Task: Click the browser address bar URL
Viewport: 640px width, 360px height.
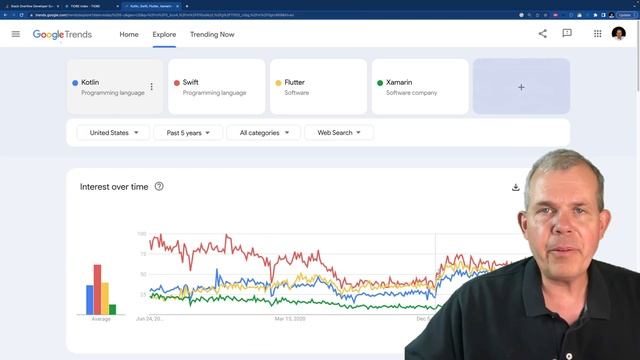Action: (x=163, y=15)
